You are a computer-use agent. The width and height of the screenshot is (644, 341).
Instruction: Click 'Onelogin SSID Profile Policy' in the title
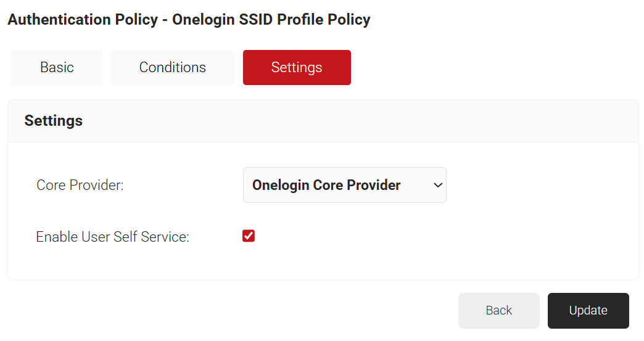tap(271, 20)
